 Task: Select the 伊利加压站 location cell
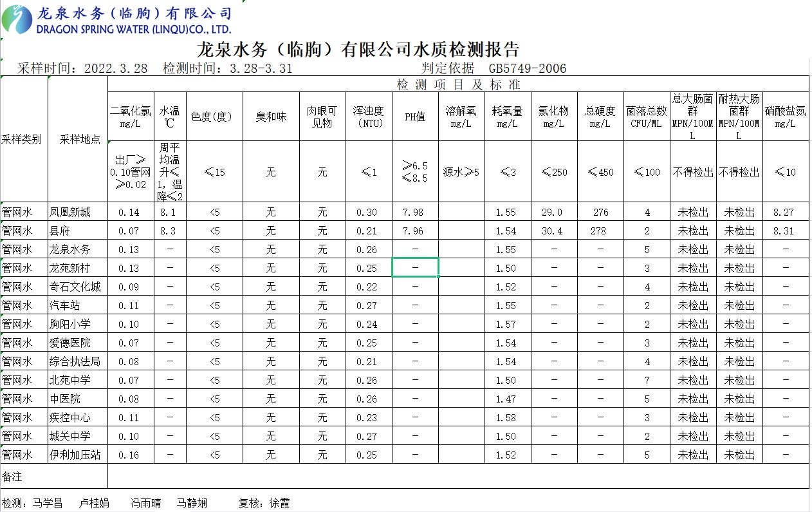click(78, 455)
